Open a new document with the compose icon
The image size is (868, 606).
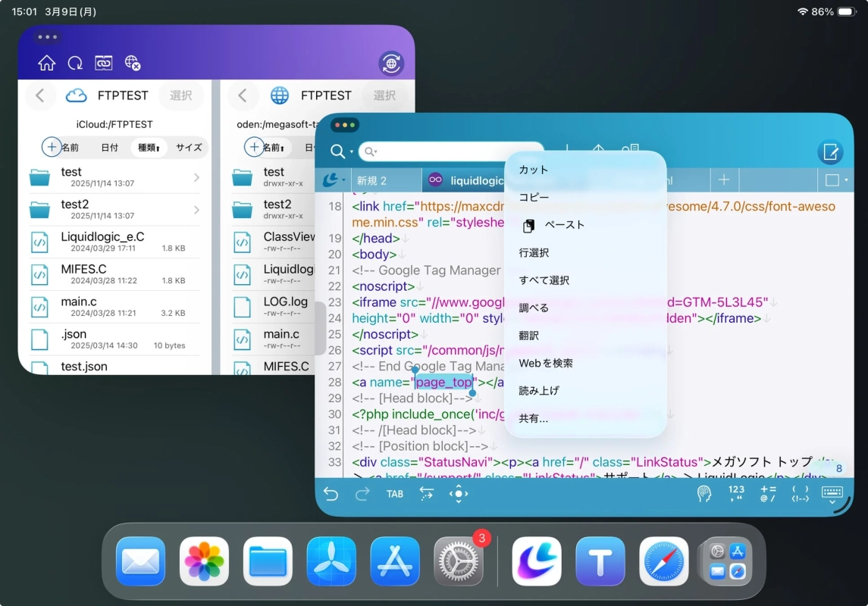click(x=830, y=151)
